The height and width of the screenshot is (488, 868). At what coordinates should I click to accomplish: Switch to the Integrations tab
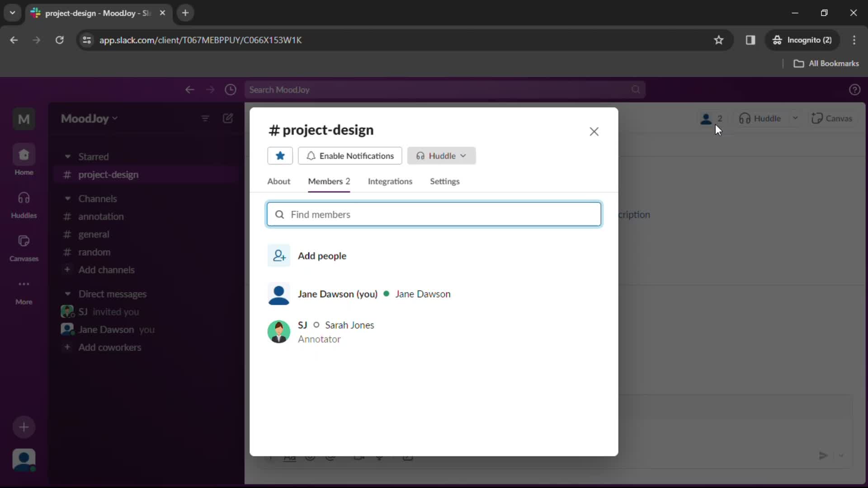(391, 181)
